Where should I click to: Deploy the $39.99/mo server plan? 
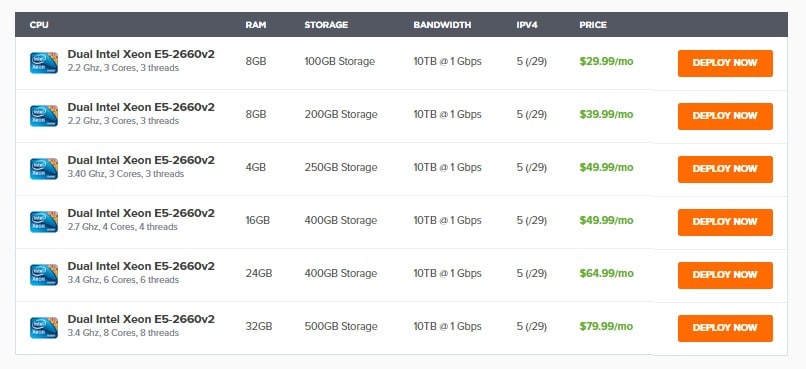tap(725, 116)
